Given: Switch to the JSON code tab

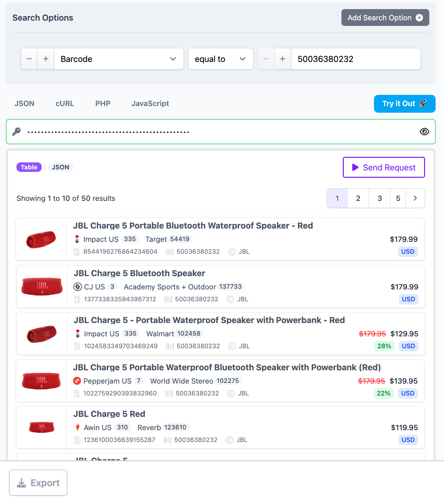Looking at the screenshot, I should pyautogui.click(x=25, y=104).
